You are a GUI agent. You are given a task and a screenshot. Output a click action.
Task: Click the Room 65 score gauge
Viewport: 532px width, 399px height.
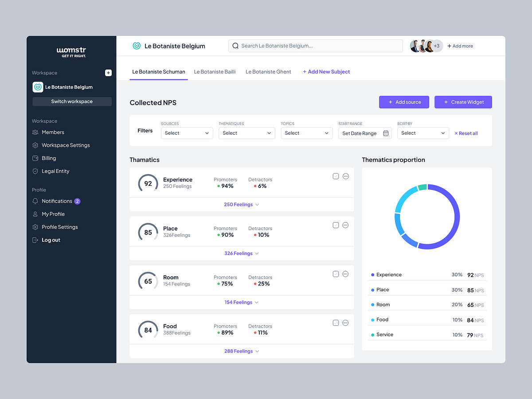coord(148,281)
